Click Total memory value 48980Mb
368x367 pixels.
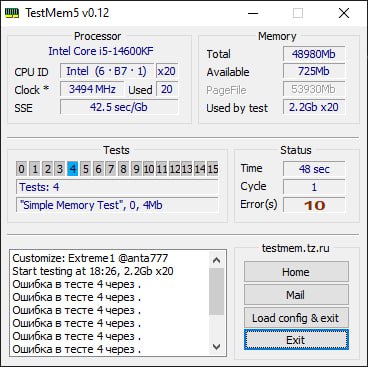pyautogui.click(x=314, y=54)
